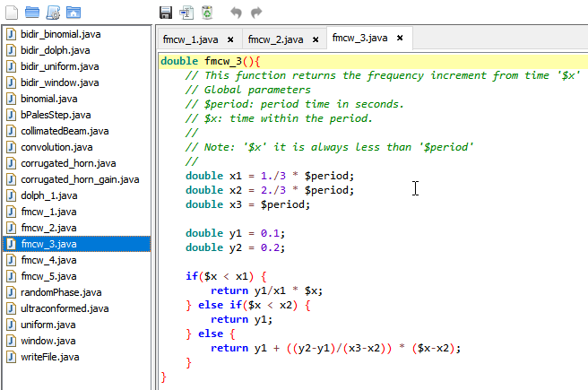Save the file with floppy disk icon

(166, 13)
